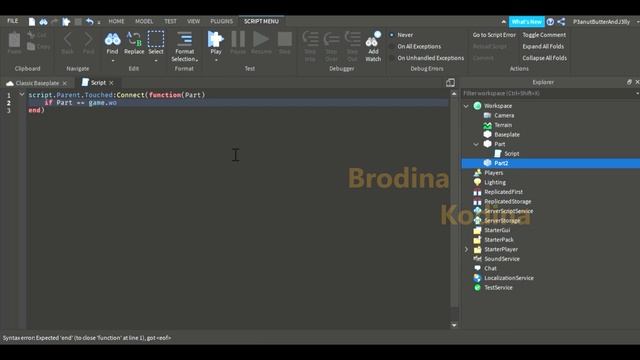This screenshot has height=360, width=640.
Task: Open the Explorer filter dropdown arrow
Action: tap(637, 93)
